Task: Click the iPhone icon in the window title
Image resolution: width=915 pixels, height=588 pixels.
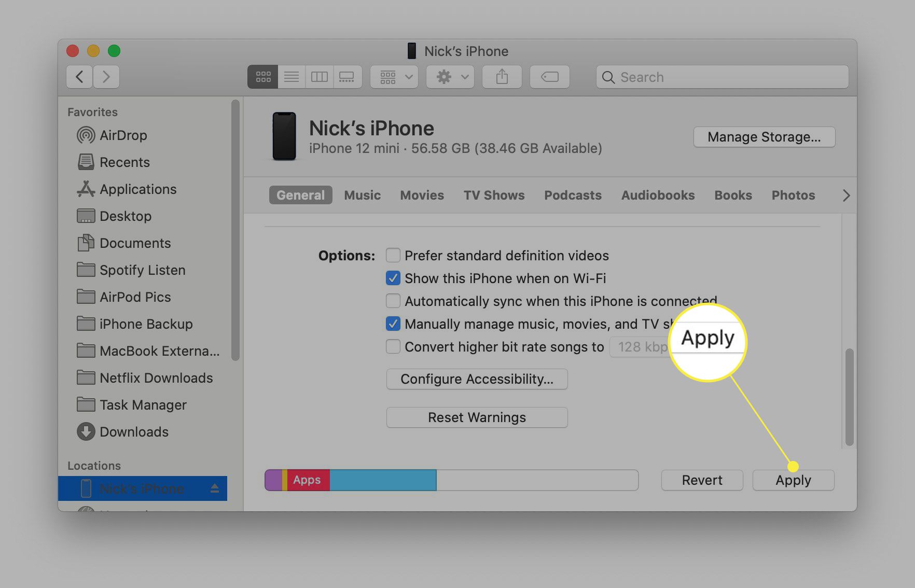Action: (412, 51)
